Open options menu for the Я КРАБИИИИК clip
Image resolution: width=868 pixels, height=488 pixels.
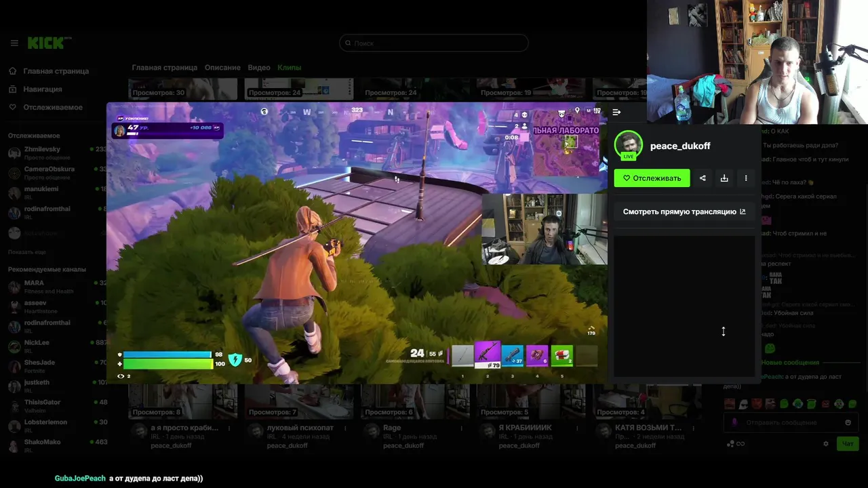pyautogui.click(x=578, y=428)
